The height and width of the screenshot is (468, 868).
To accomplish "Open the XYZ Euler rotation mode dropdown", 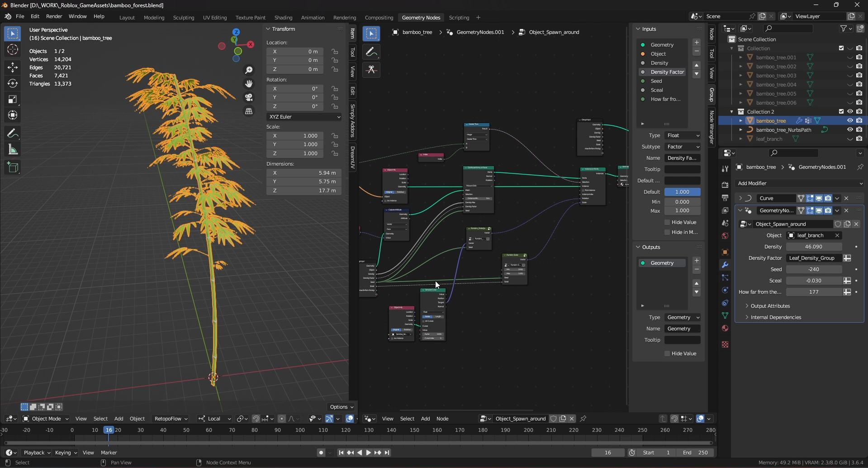I will 304,117.
